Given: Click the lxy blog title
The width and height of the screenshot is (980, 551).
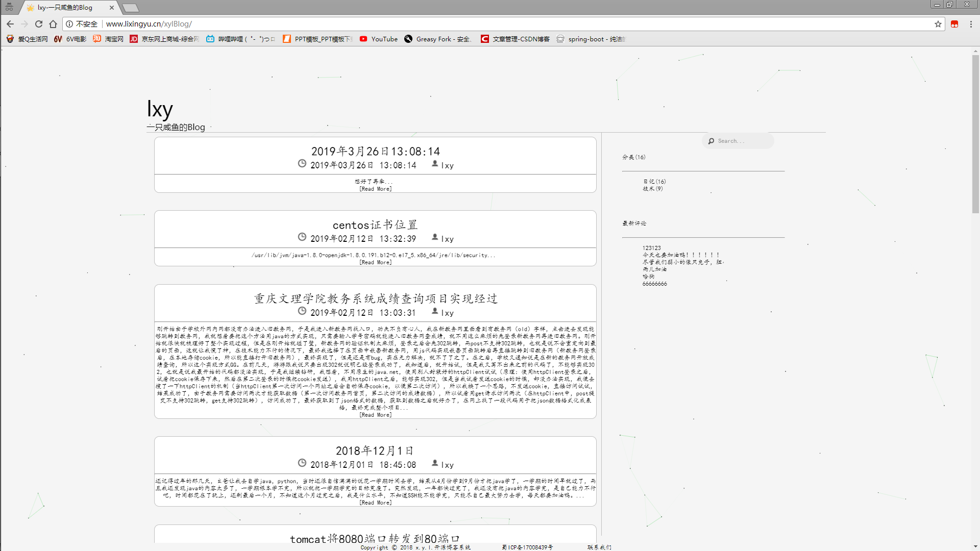Looking at the screenshot, I should [160, 109].
